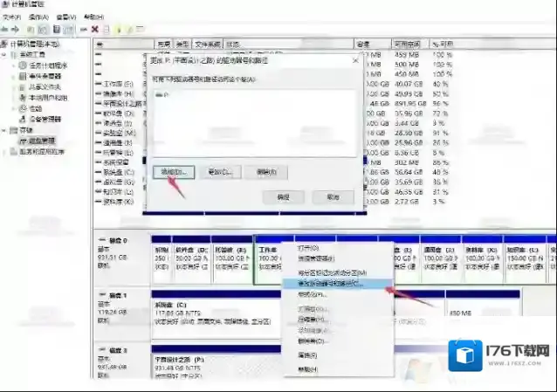Sort the volume list by 文件系统 column
This screenshot has height=392, width=557.
point(208,44)
